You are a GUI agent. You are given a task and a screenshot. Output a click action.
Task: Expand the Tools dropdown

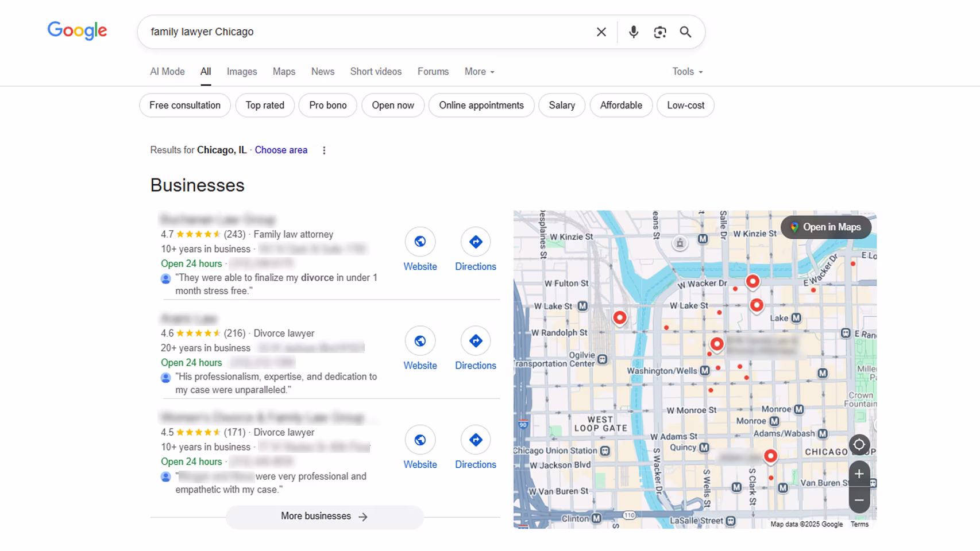(688, 72)
